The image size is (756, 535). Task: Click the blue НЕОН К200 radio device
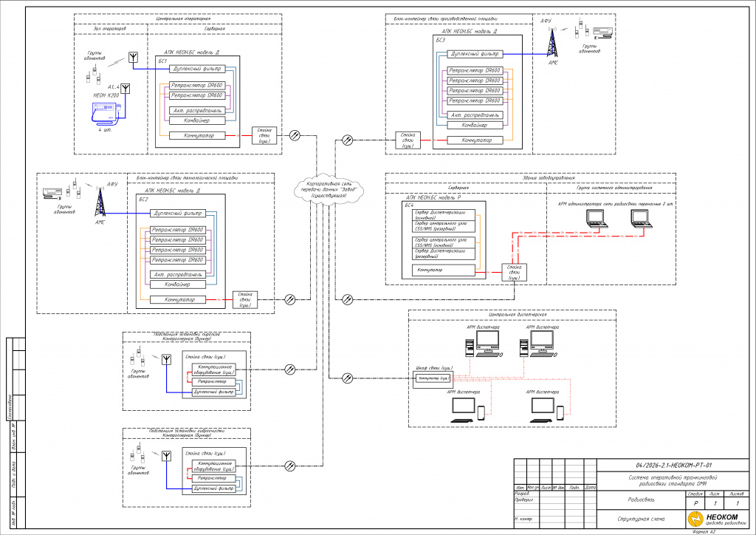pyautogui.click(x=106, y=113)
